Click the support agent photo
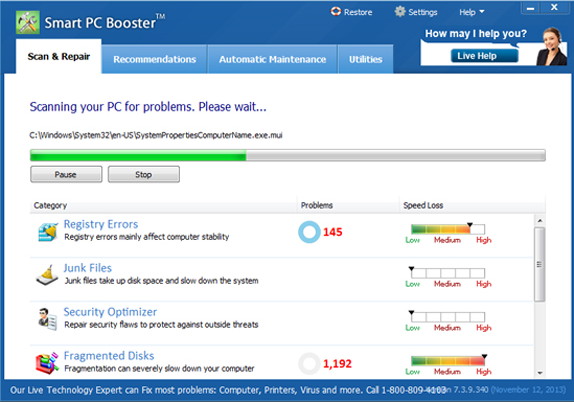The width and height of the screenshot is (574, 402). tap(552, 46)
